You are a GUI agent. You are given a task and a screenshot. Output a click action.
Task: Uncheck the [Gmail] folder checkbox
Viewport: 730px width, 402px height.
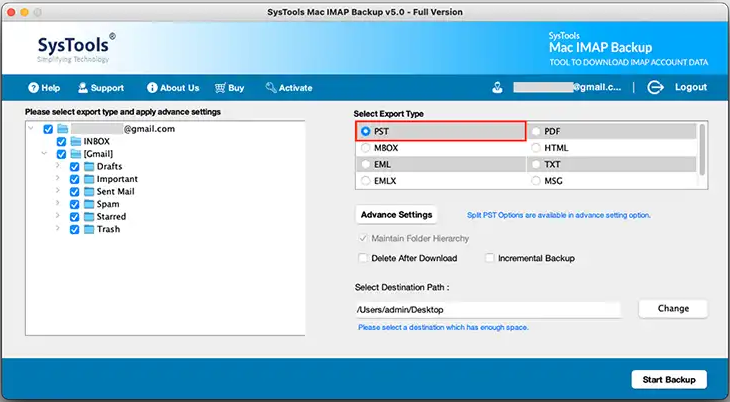pyautogui.click(x=61, y=154)
